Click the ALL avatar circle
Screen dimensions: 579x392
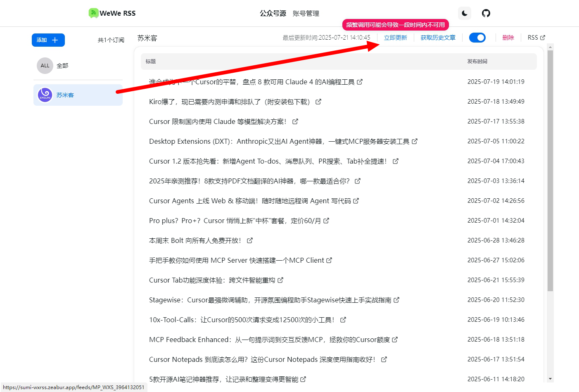point(45,66)
